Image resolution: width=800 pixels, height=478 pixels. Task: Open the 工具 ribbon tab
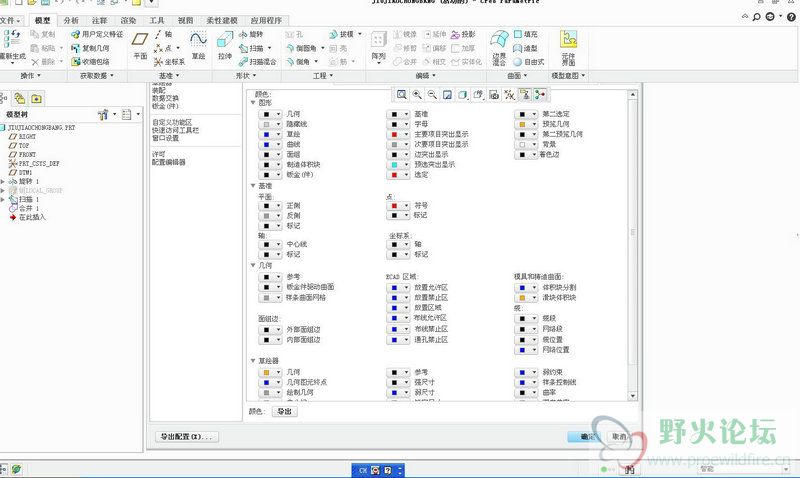click(157, 20)
